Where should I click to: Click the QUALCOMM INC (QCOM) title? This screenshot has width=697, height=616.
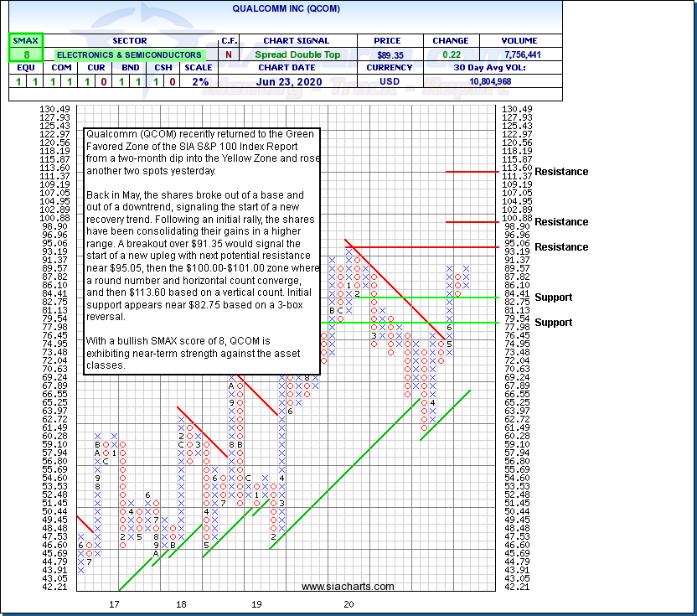tap(287, 8)
